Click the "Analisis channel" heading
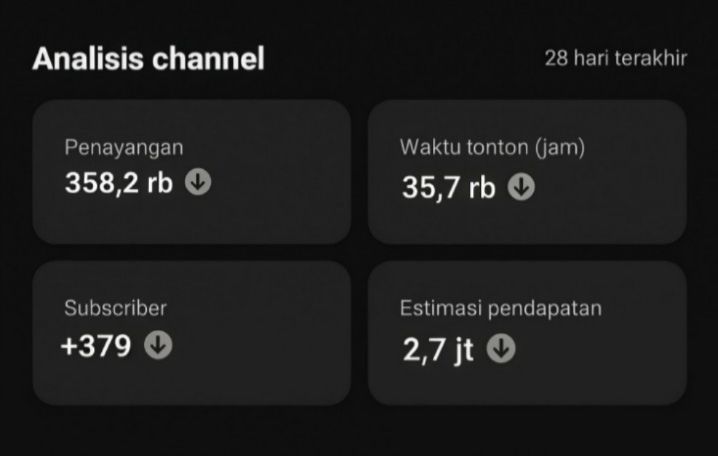Viewport: 718px width, 456px height. pyautogui.click(x=148, y=59)
